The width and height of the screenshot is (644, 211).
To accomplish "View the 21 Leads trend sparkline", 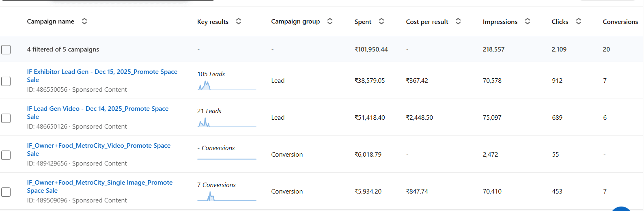I will click(227, 122).
